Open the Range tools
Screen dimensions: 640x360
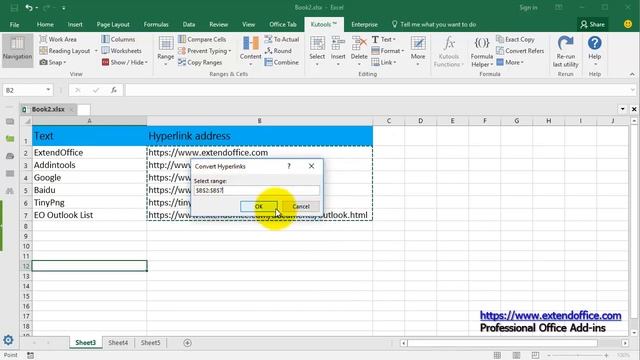coord(166,52)
